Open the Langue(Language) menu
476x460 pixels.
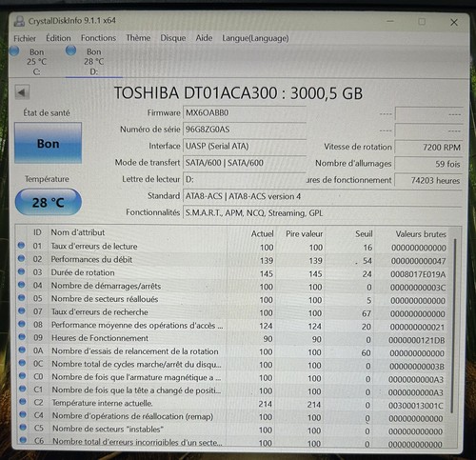click(x=255, y=38)
